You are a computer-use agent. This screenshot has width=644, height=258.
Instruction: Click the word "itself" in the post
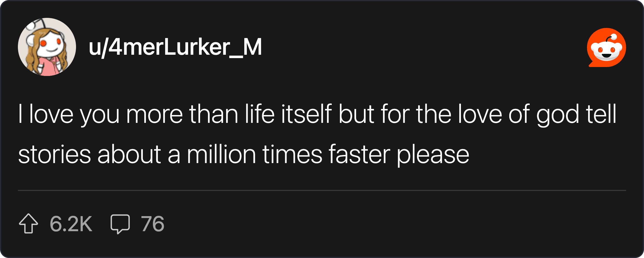click(306, 114)
